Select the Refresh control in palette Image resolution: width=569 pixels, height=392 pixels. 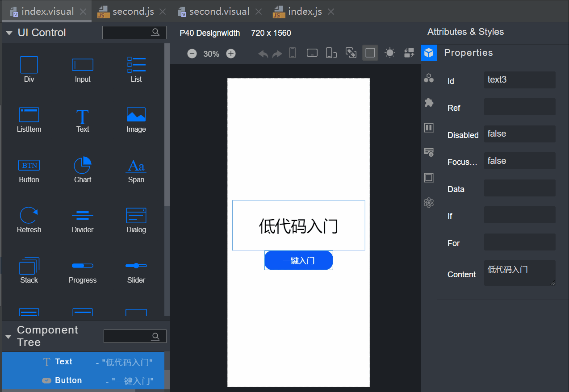pyautogui.click(x=29, y=220)
